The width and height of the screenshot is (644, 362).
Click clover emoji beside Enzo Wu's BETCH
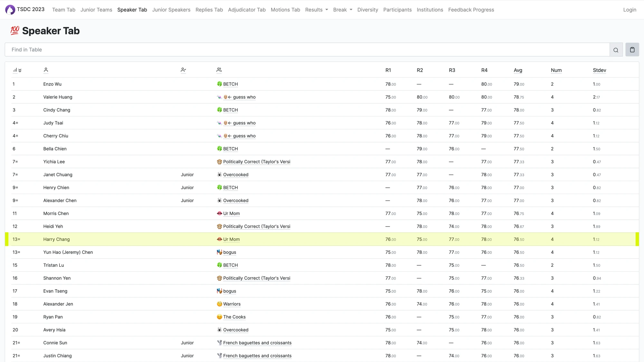(219, 84)
